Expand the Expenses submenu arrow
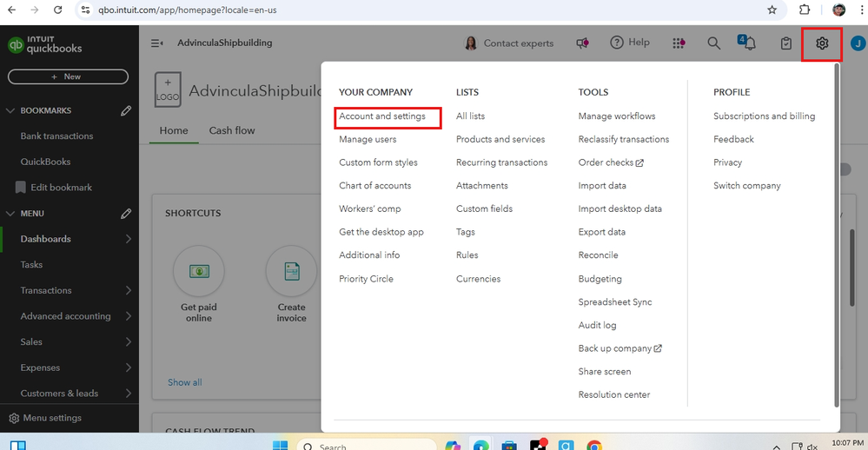Viewport: 868px width, 450px height. pyautogui.click(x=129, y=367)
